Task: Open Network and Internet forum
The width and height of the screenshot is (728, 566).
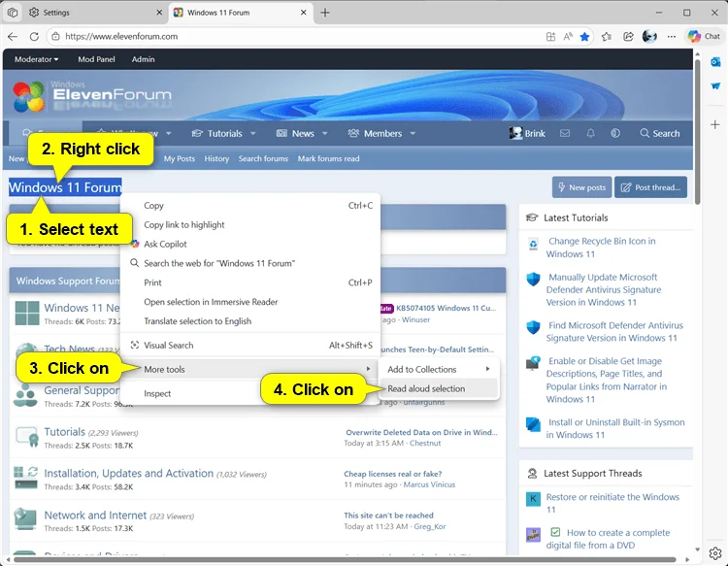Action: [95, 516]
